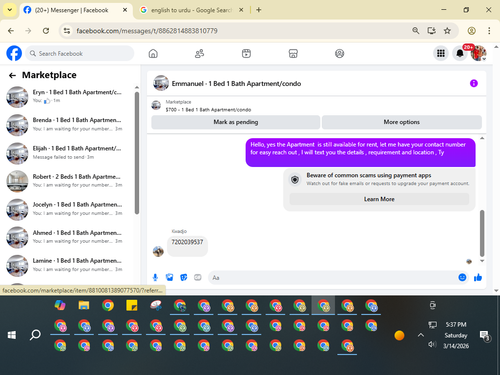Send a thumbs-up like
The height and width of the screenshot is (375, 500).
[478, 277]
